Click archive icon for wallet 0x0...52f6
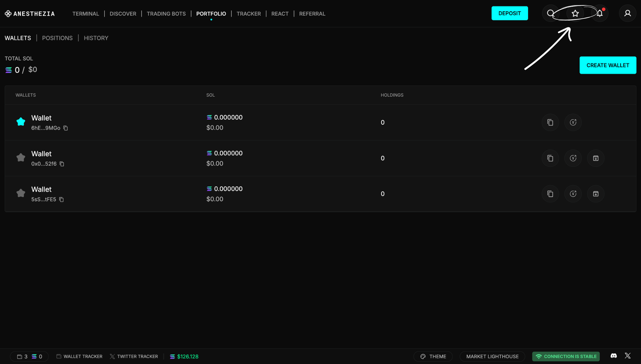This screenshot has width=641, height=364. [x=596, y=158]
